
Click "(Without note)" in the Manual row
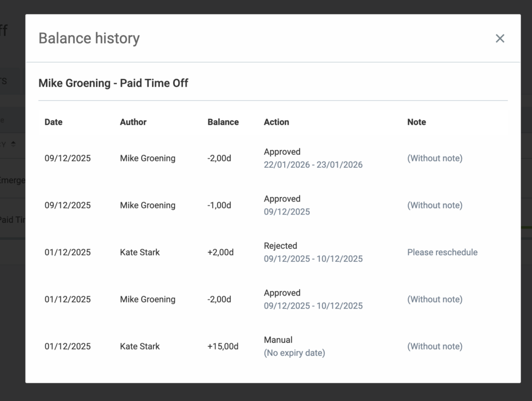[x=434, y=346]
